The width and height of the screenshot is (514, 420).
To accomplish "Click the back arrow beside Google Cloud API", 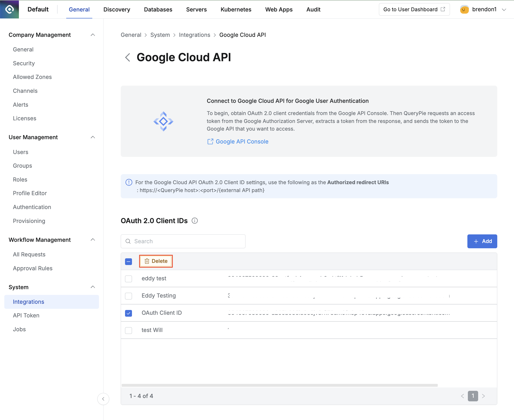I will tap(128, 57).
